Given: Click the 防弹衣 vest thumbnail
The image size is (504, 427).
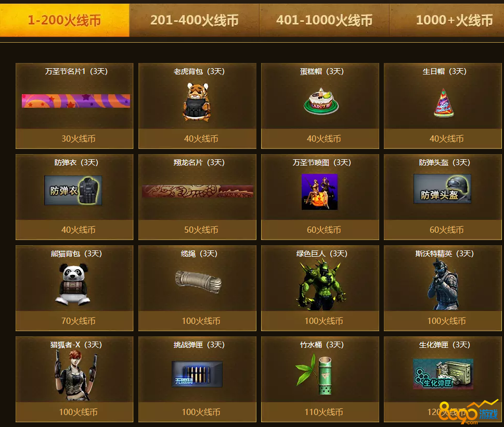Looking at the screenshot, I should pos(73,191).
